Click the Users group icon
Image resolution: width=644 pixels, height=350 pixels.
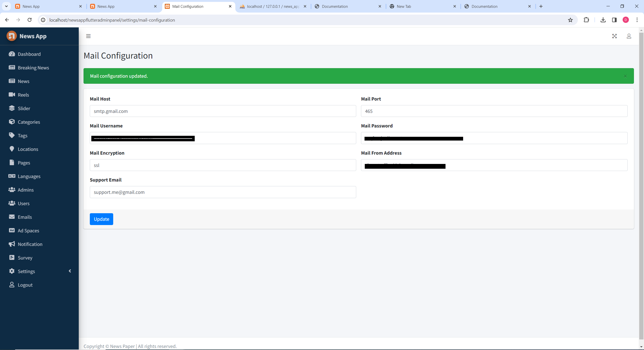pos(12,203)
